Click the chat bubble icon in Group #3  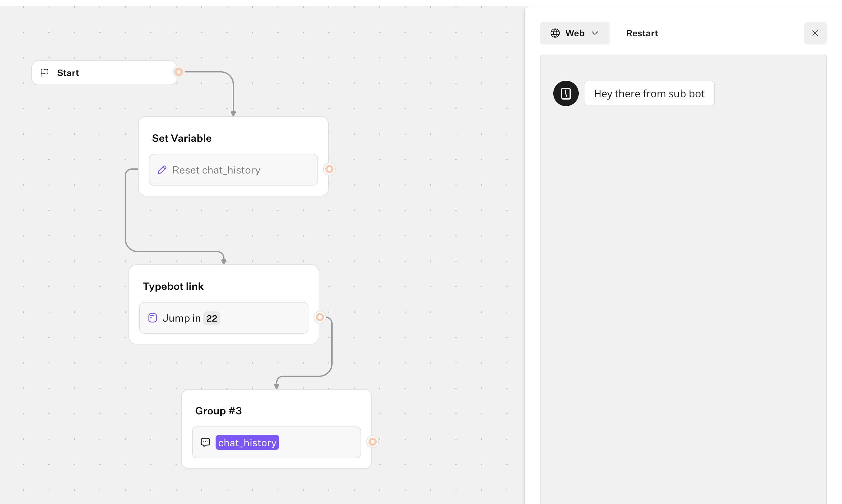(x=205, y=442)
